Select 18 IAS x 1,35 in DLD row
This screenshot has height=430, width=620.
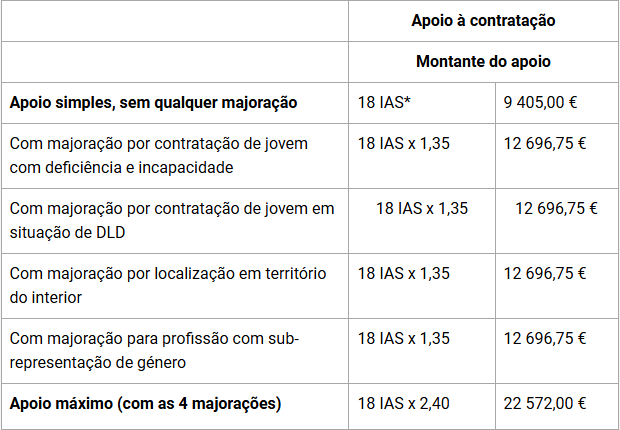422,208
